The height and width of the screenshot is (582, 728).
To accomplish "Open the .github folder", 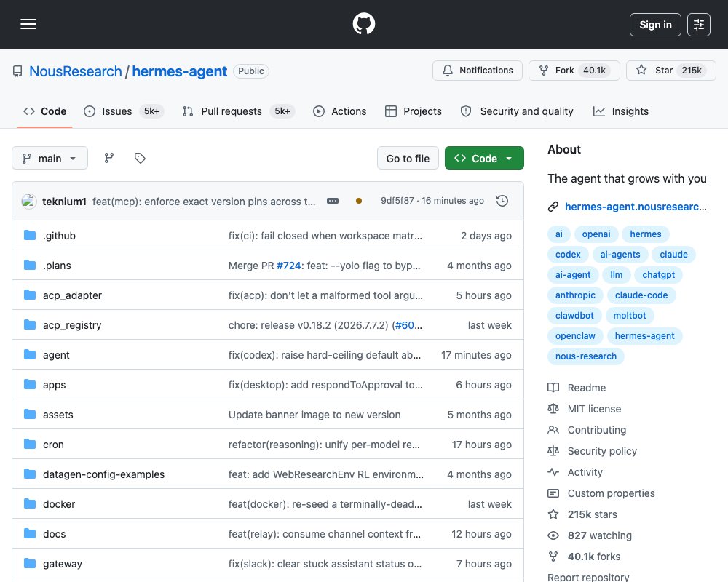I will click(x=59, y=236).
